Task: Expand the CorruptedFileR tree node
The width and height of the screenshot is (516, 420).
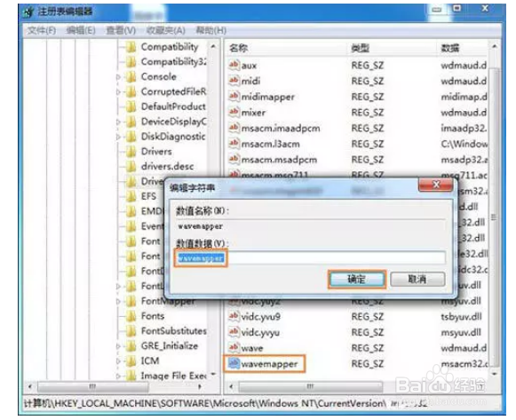Action: pos(118,91)
